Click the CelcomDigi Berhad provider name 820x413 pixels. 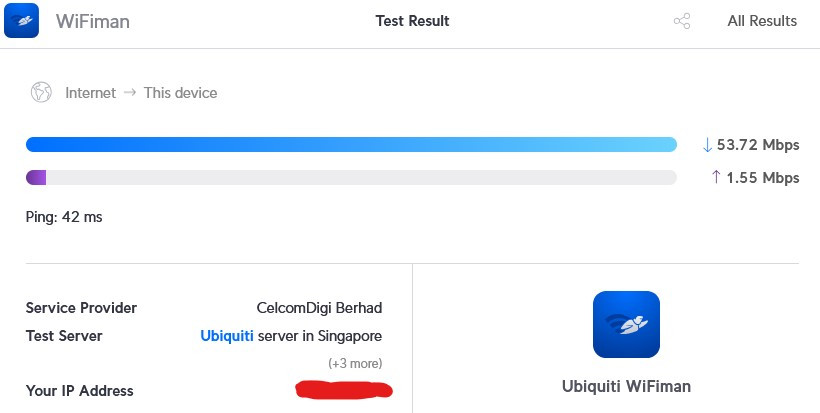[319, 308]
